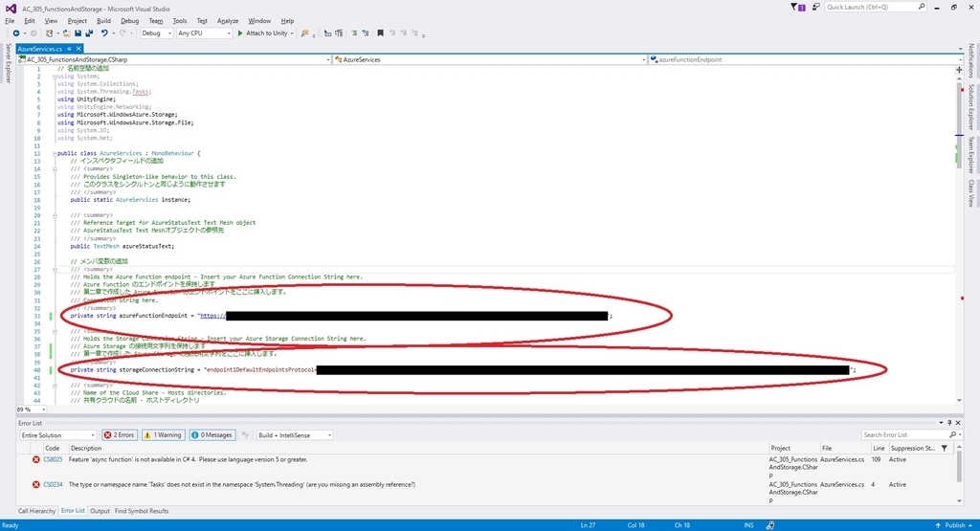Click the Code column header

coord(53,448)
